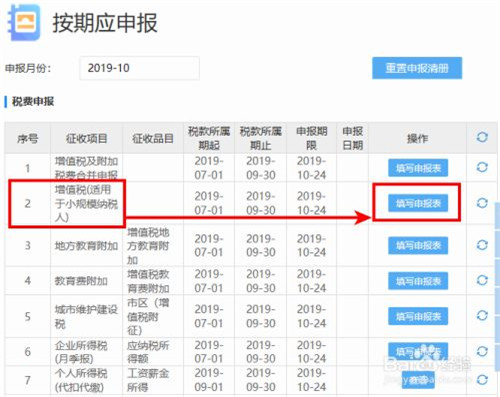Click the 序号 column header
This screenshot has width=500, height=397.
click(28, 138)
